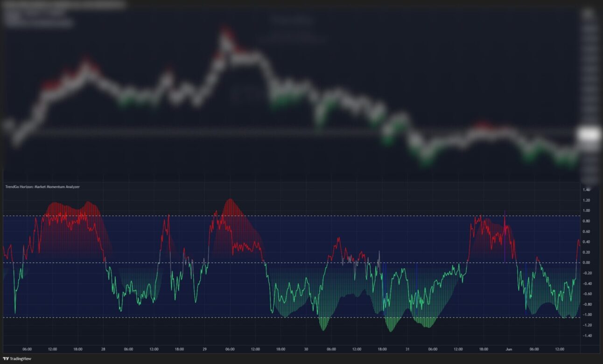Click the -0.60 label on indicator scale

pyautogui.click(x=586, y=294)
